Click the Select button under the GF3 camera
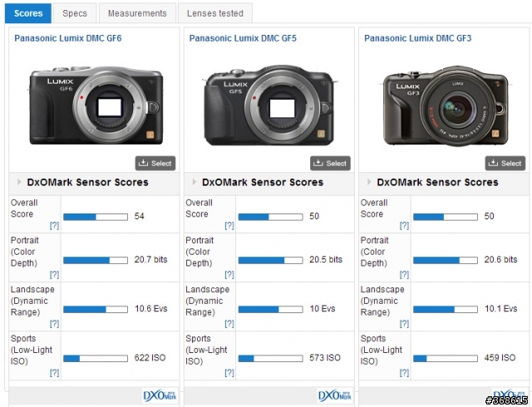The width and height of the screenshot is (532, 407). tap(505, 163)
